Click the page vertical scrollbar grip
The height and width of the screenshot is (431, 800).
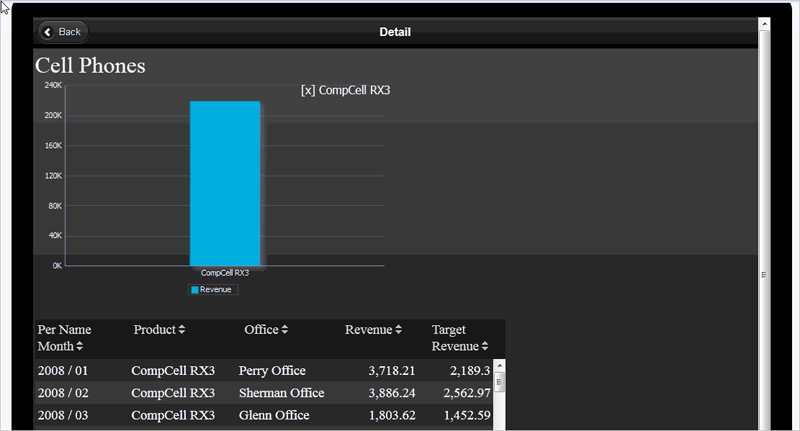(764, 274)
